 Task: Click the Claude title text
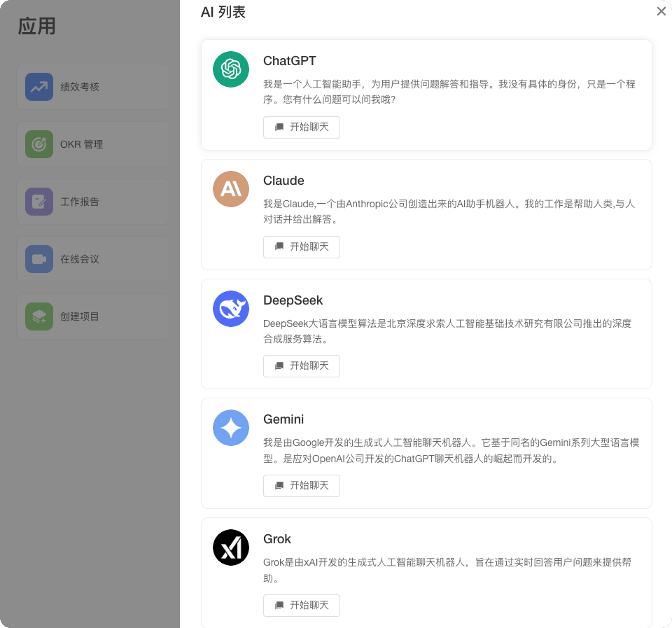[x=283, y=181]
